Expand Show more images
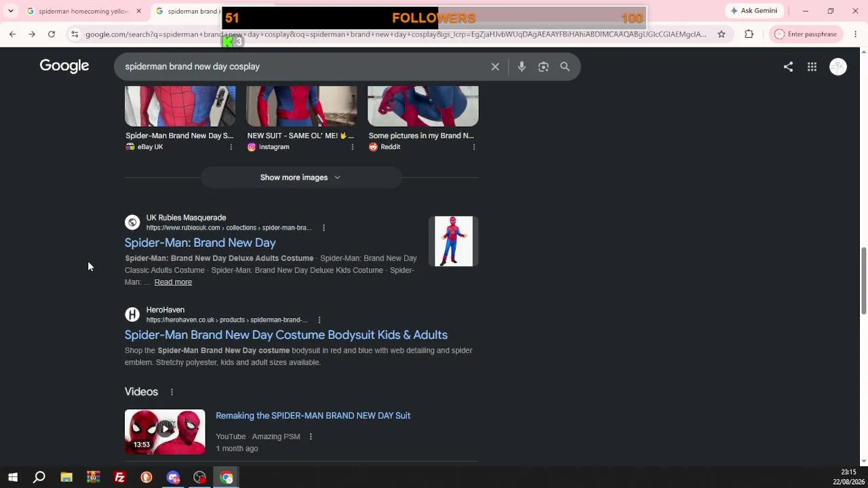Screen dimensions: 868x488 tap(301, 178)
